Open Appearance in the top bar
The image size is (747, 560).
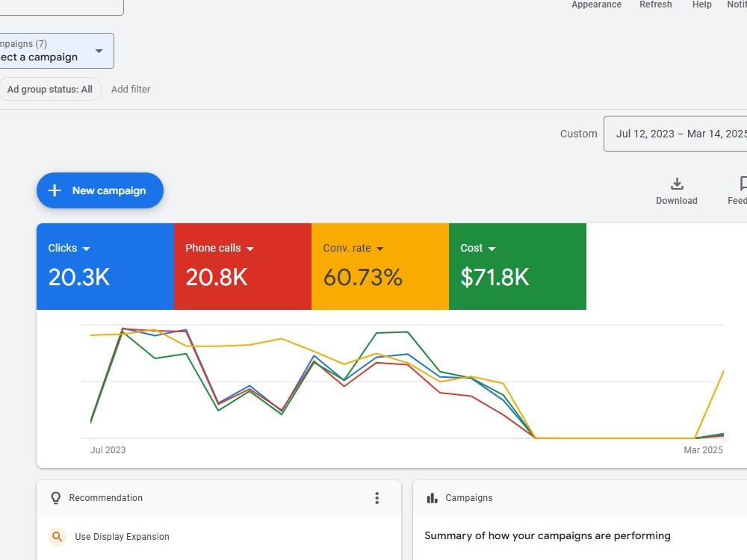596,4
